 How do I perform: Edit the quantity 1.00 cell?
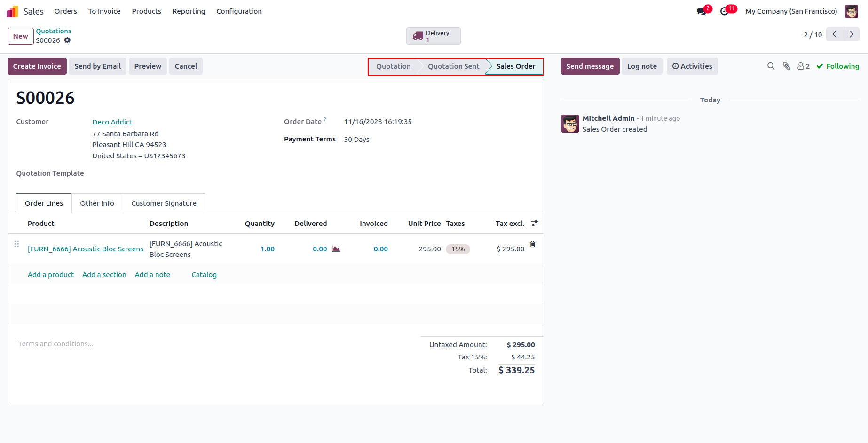click(x=268, y=249)
